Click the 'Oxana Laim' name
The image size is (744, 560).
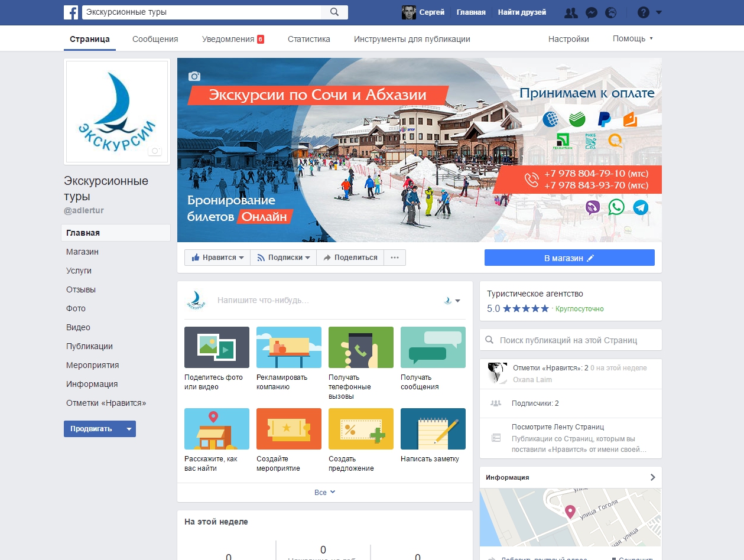[x=532, y=379]
